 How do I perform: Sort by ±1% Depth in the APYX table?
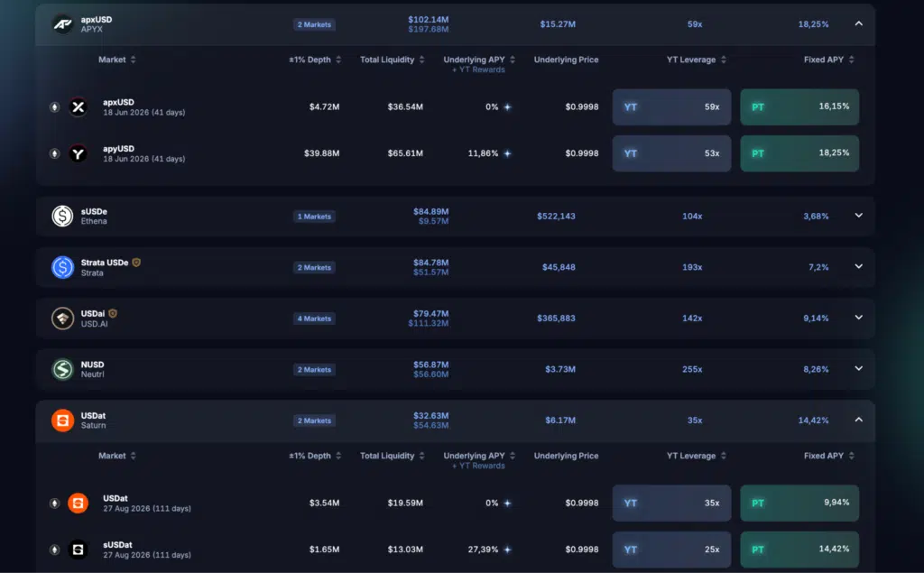tap(338, 60)
